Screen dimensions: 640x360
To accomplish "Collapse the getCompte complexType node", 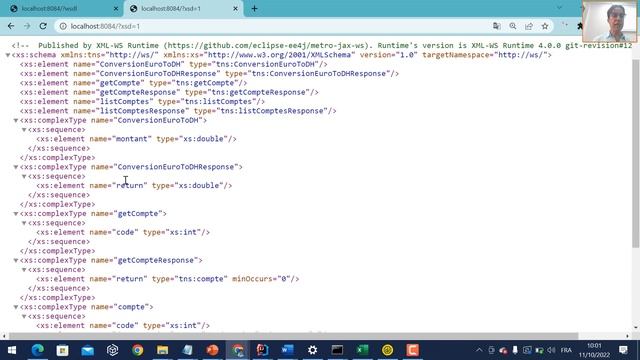I will click(x=16, y=214).
